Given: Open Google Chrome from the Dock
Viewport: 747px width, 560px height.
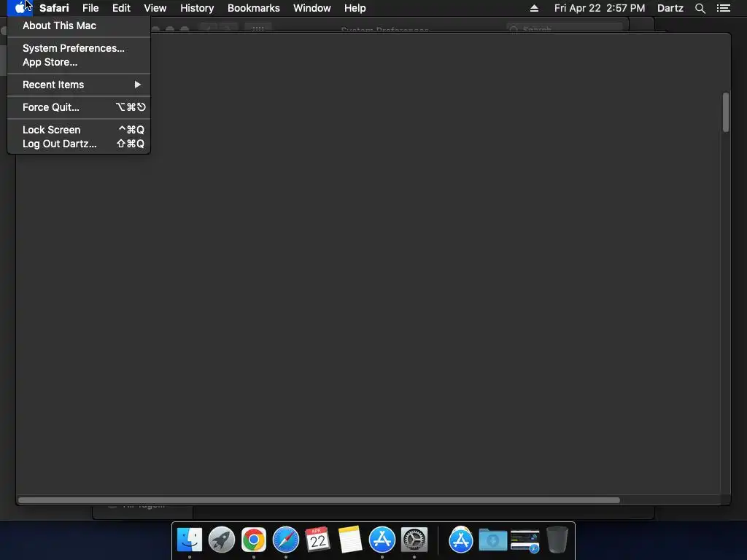Looking at the screenshot, I should (253, 540).
